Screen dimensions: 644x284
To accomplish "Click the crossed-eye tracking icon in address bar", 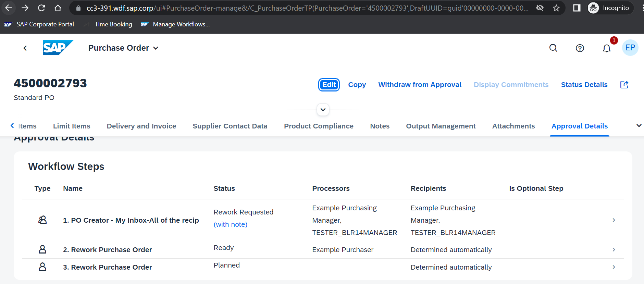I will click(540, 8).
